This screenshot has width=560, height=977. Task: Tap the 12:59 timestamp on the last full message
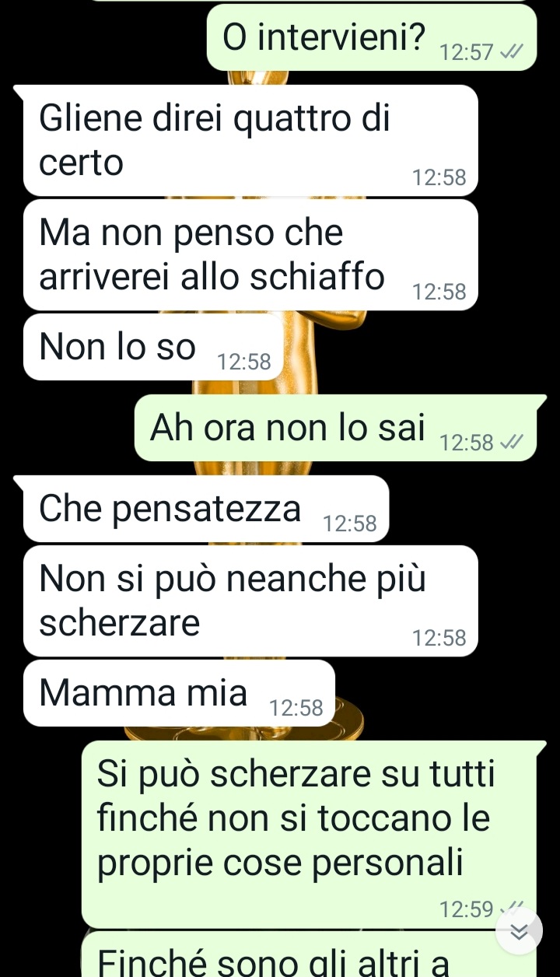pos(467,909)
